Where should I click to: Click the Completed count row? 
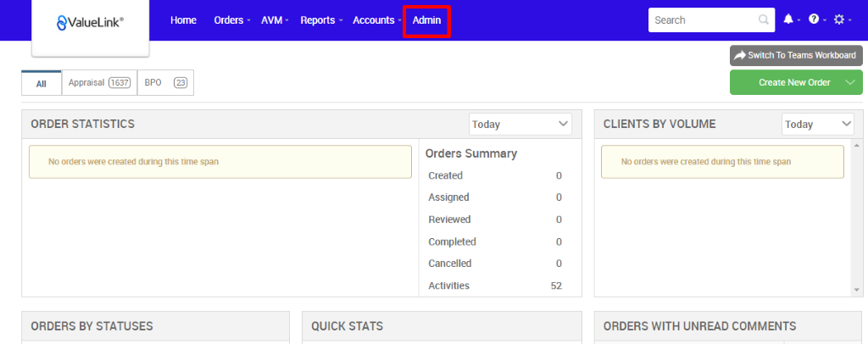pyautogui.click(x=495, y=241)
